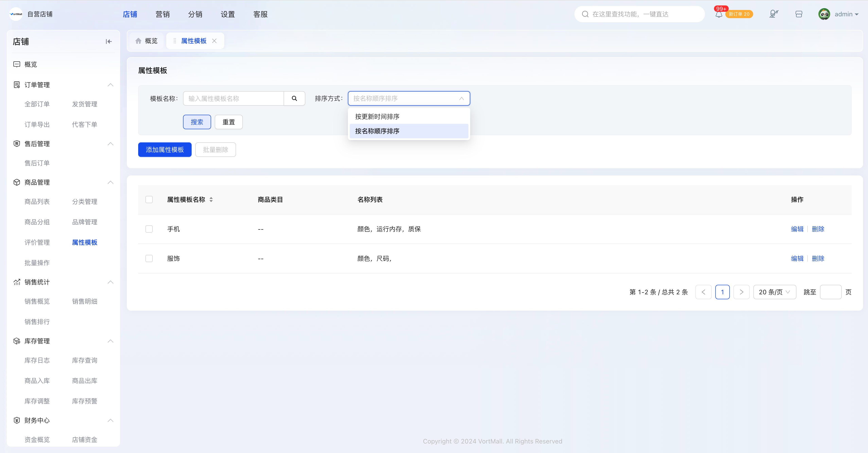Click the 重置 button
Screen dimensions: 868x453
click(229, 122)
